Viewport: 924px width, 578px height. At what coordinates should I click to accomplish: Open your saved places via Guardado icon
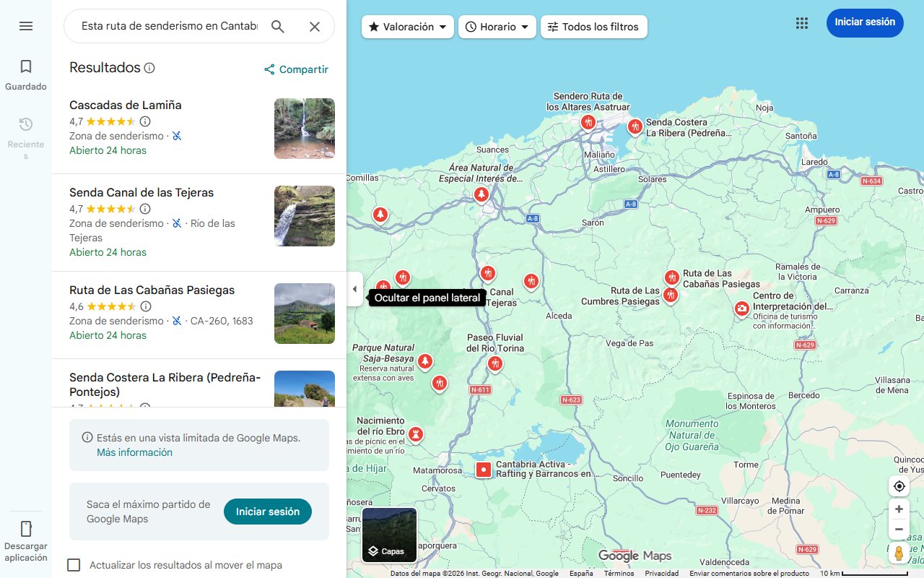tap(26, 66)
